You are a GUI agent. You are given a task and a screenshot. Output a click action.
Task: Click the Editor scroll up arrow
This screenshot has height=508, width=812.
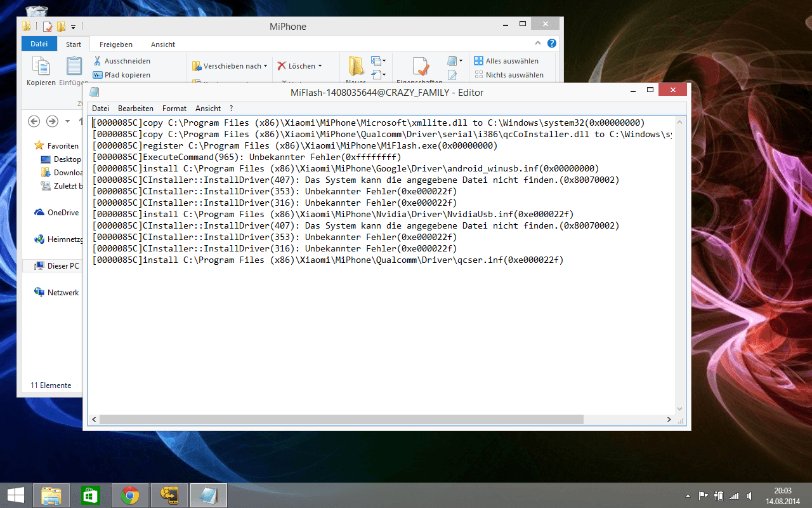(x=680, y=122)
